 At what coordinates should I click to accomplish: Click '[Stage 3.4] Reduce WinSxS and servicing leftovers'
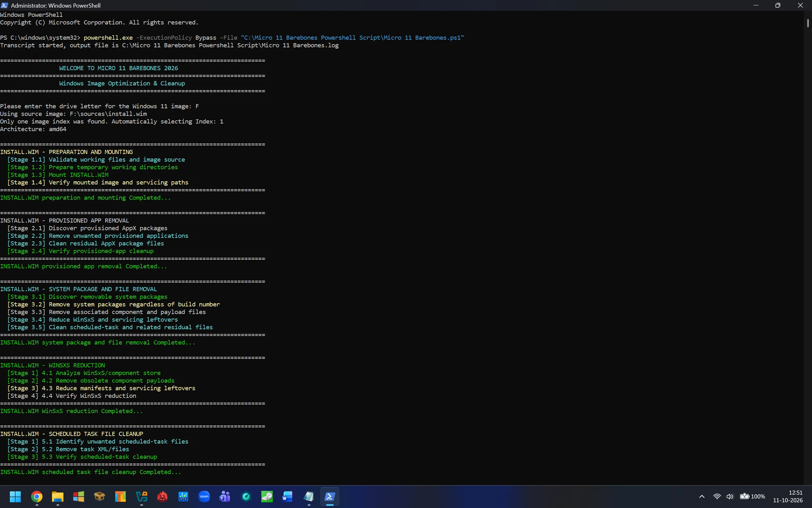click(93, 319)
